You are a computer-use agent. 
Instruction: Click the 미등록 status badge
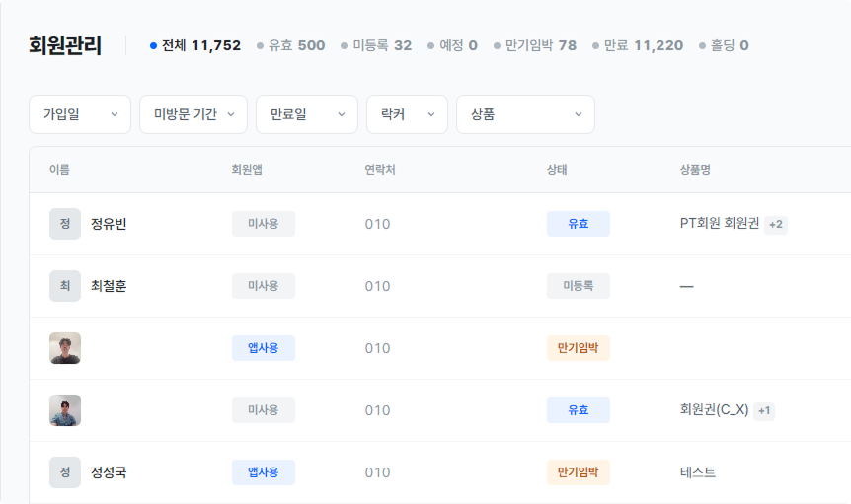[578, 286]
